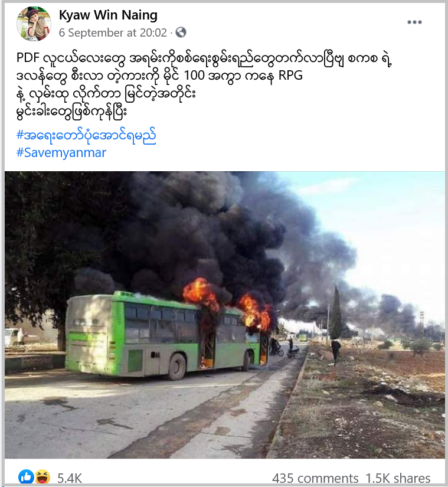This screenshot has height=487, width=448.
Task: Click the RPG word in post text
Action: 290,76
